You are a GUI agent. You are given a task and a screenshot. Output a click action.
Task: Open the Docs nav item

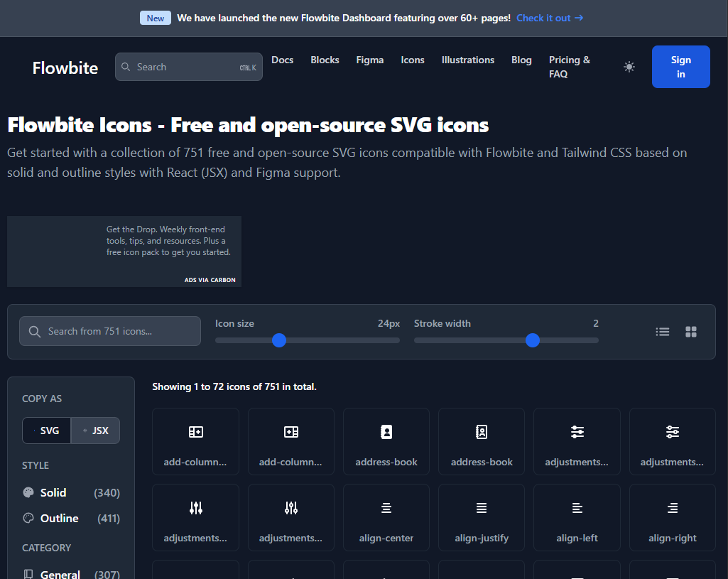282,60
